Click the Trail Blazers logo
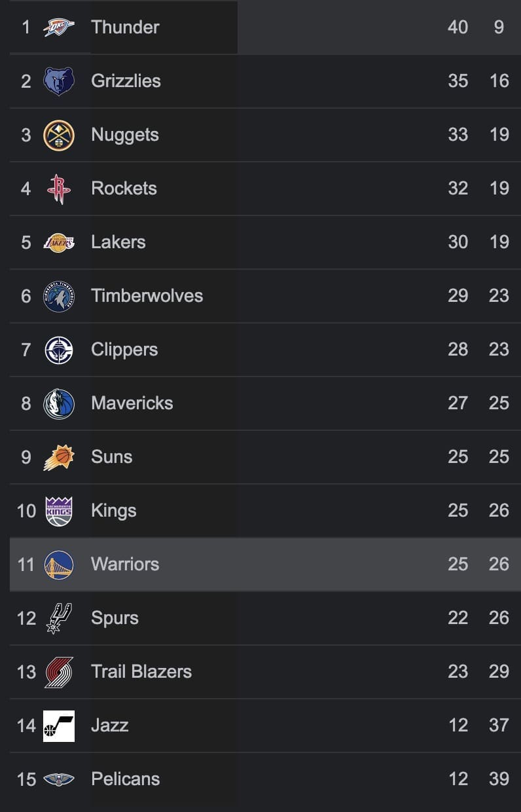Viewport: 521px width, 812px height. (x=59, y=672)
